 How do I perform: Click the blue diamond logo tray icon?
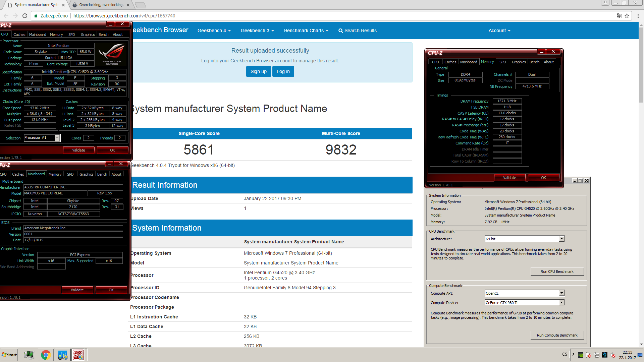[x=605, y=355]
